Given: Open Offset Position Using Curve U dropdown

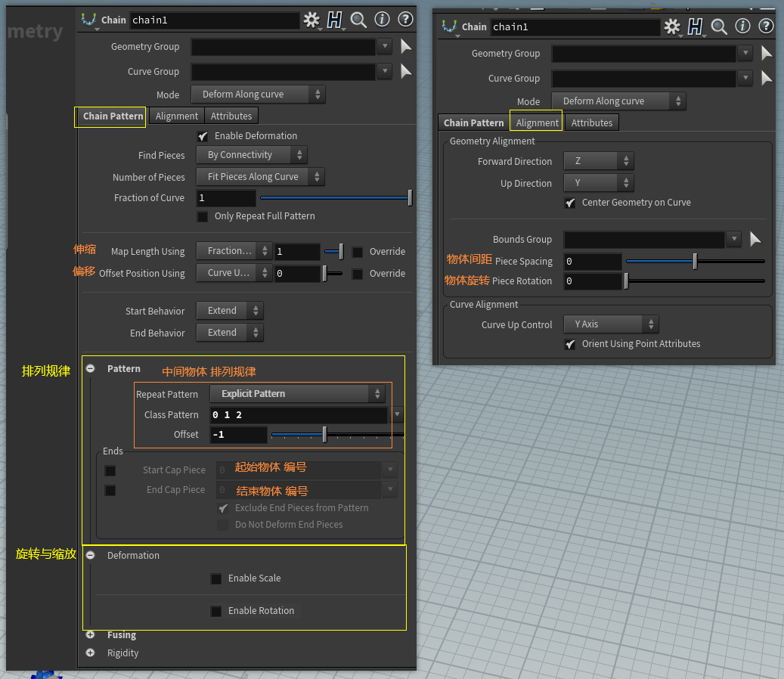Looking at the screenshot, I should tap(234, 272).
